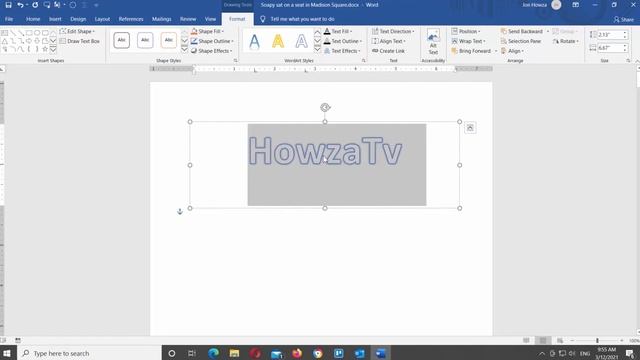The width and height of the screenshot is (640, 360).
Task: Redo using the circular arrow icon
Action: click(35, 5)
